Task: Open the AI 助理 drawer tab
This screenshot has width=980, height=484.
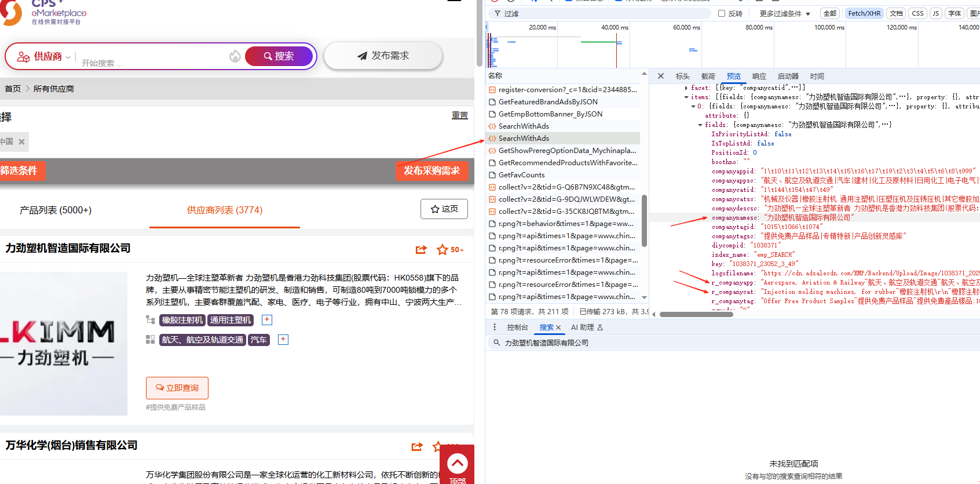Action: [x=587, y=327]
